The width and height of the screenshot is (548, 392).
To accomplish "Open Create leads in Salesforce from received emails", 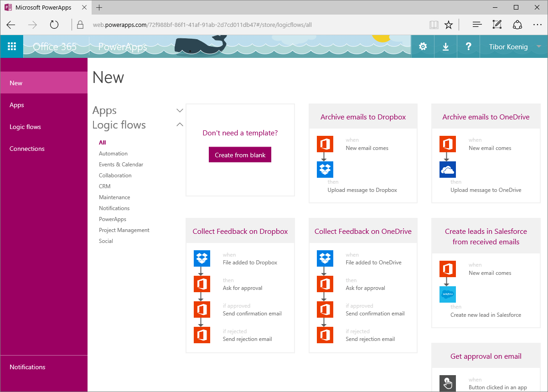I will coord(486,237).
